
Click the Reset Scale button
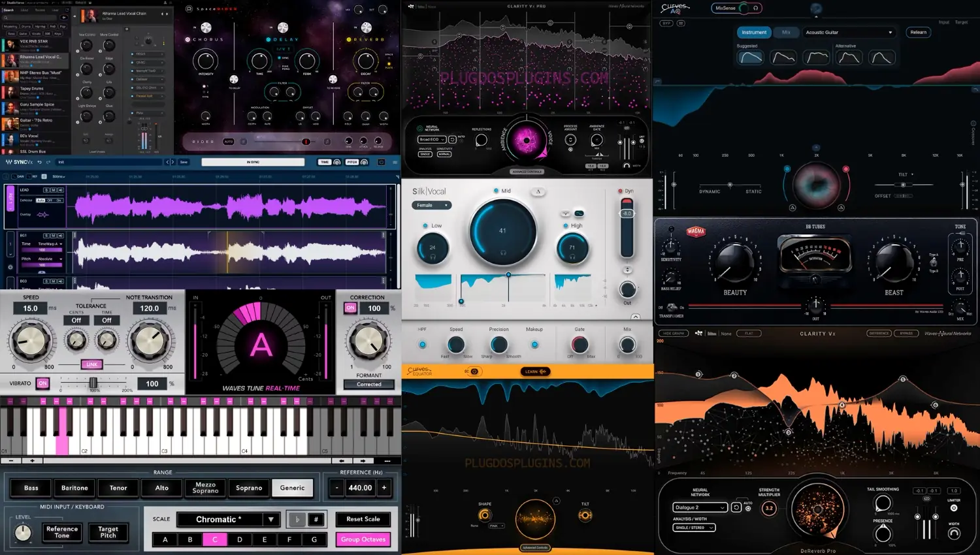pos(363,519)
